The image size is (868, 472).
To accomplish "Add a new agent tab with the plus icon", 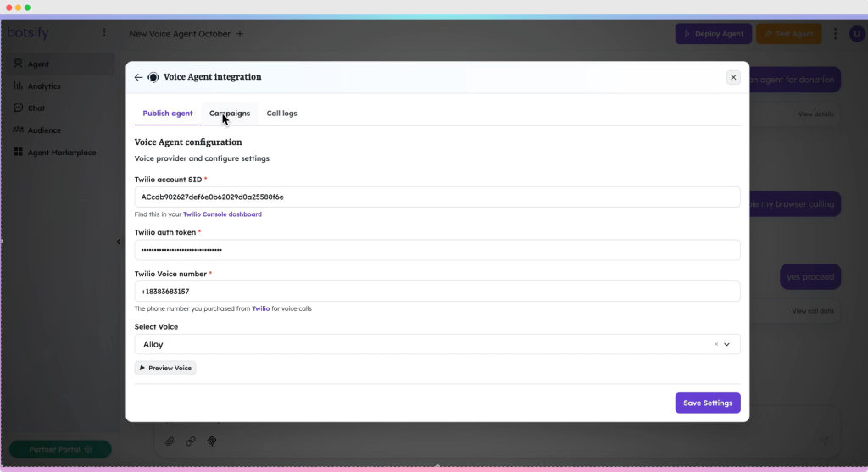I will tap(240, 34).
